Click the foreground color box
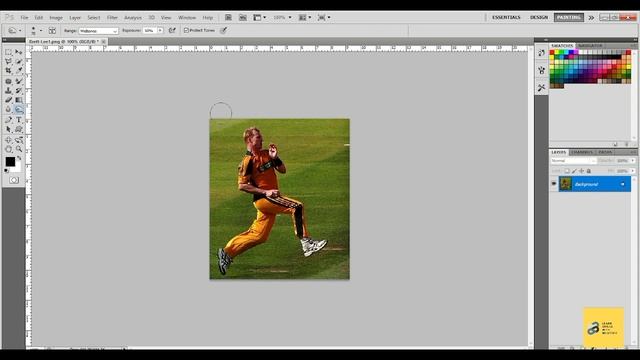This screenshot has width=640, height=360. 10,162
